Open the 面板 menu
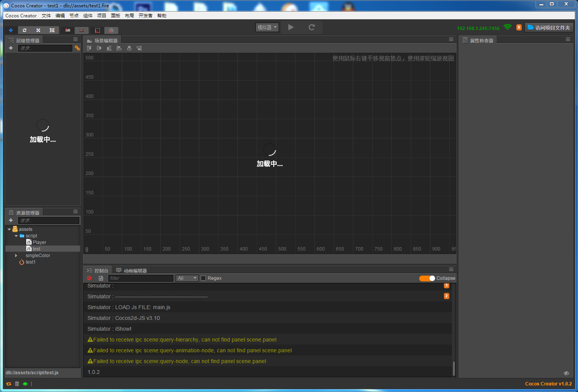This screenshot has height=392, width=578. [x=116, y=16]
